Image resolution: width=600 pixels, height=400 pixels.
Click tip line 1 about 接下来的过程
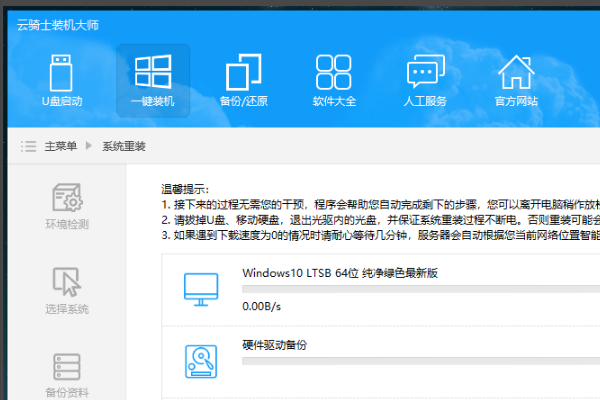tap(381, 204)
